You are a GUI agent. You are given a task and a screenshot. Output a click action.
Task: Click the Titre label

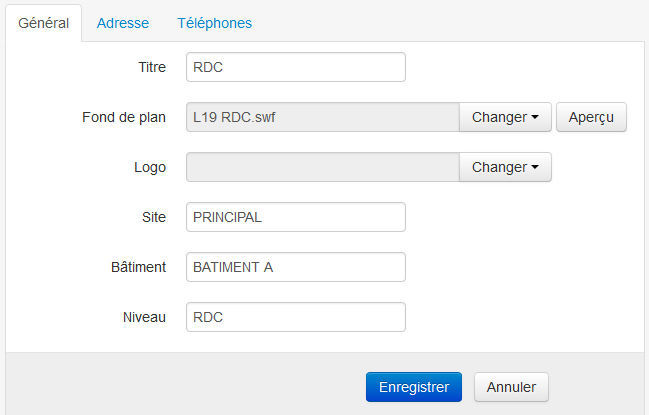pyautogui.click(x=151, y=67)
